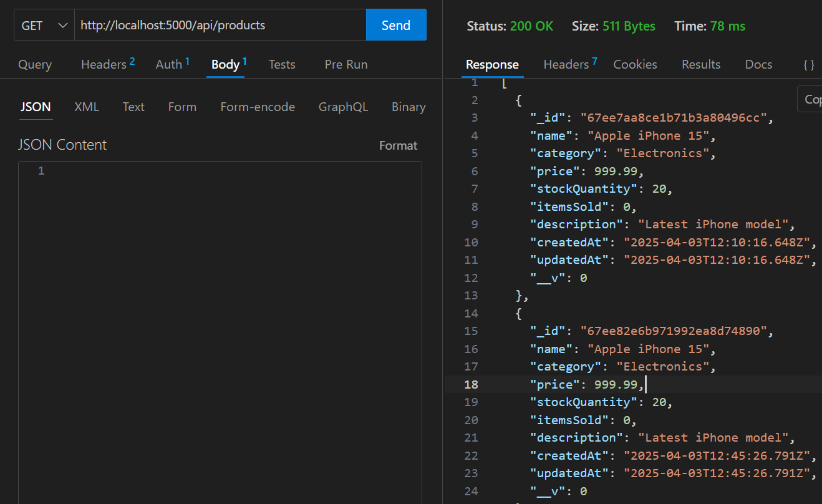Open the GET method dropdown
Screen dimensions: 822x504
pos(44,26)
